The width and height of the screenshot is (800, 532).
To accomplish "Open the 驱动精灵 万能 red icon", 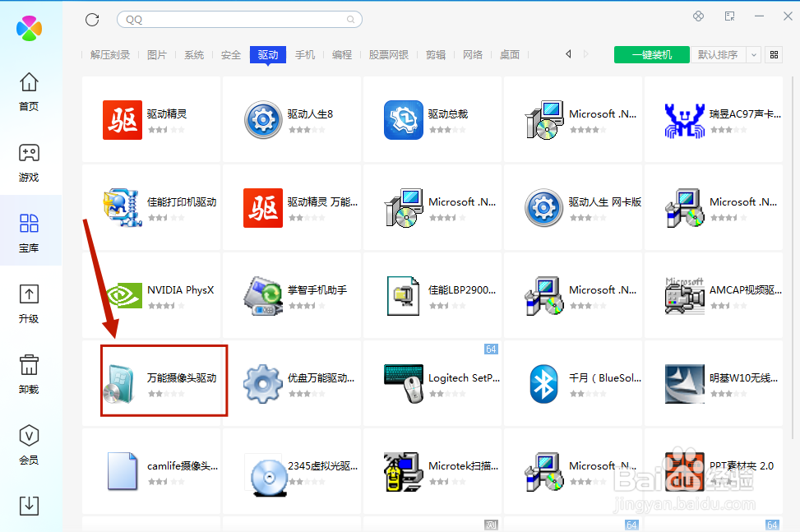I will [263, 207].
